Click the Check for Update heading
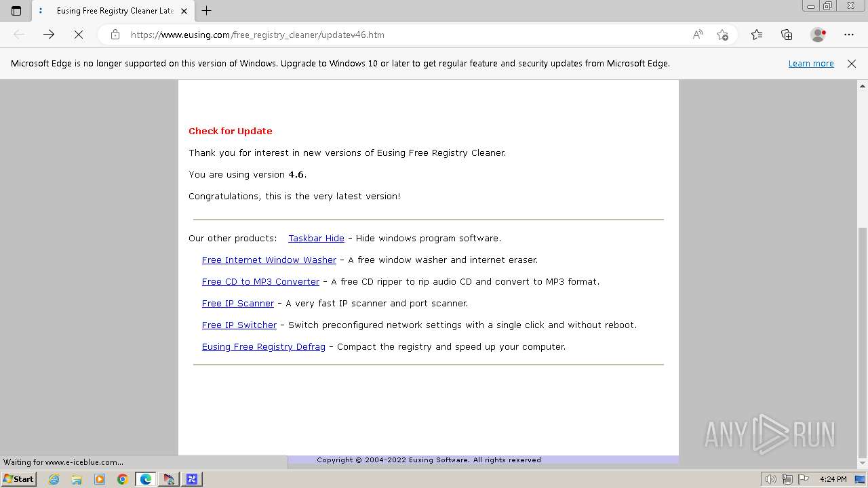Viewport: 868px width, 488px height. (x=231, y=131)
